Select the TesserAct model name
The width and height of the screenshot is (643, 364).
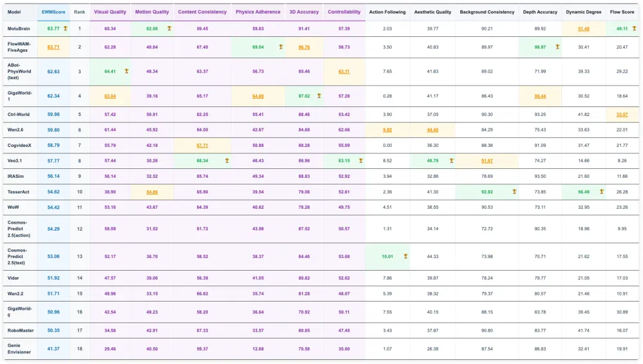click(x=18, y=192)
